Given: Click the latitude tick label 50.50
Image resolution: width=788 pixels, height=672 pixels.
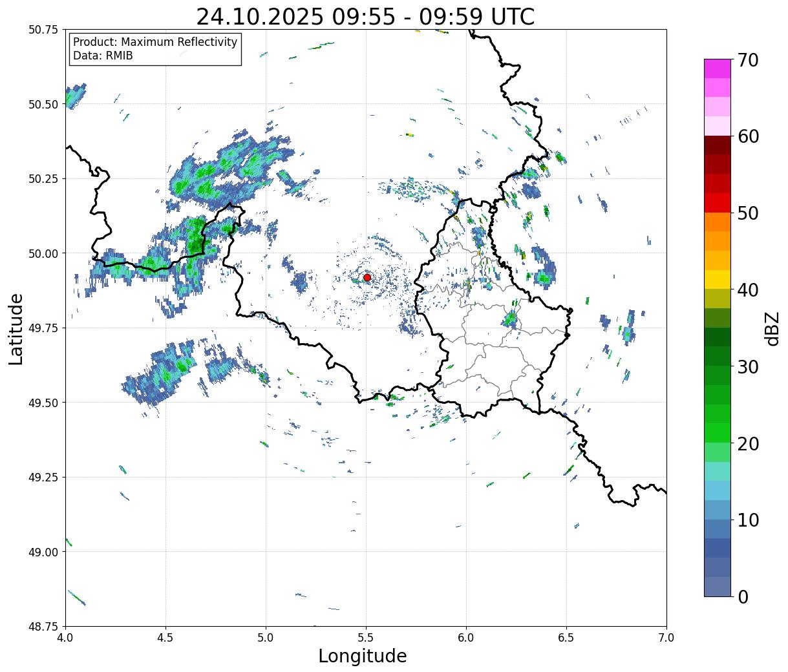Looking at the screenshot, I should 43,104.
